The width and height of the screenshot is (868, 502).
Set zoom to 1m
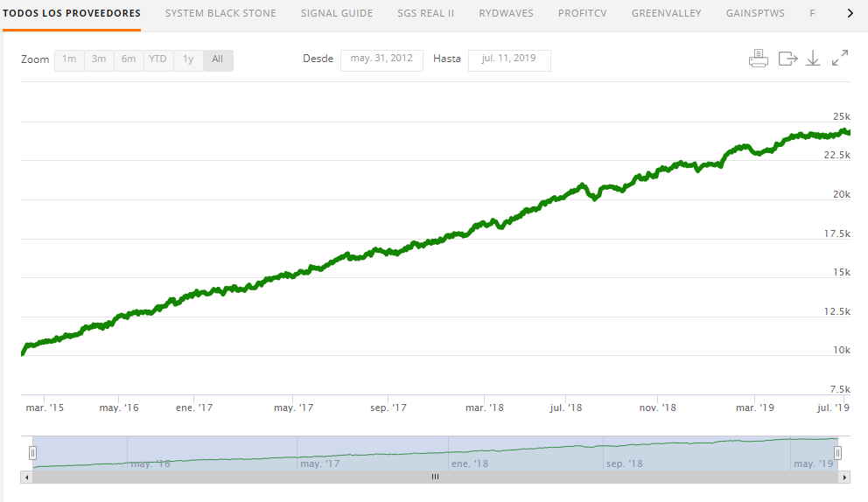coord(69,59)
